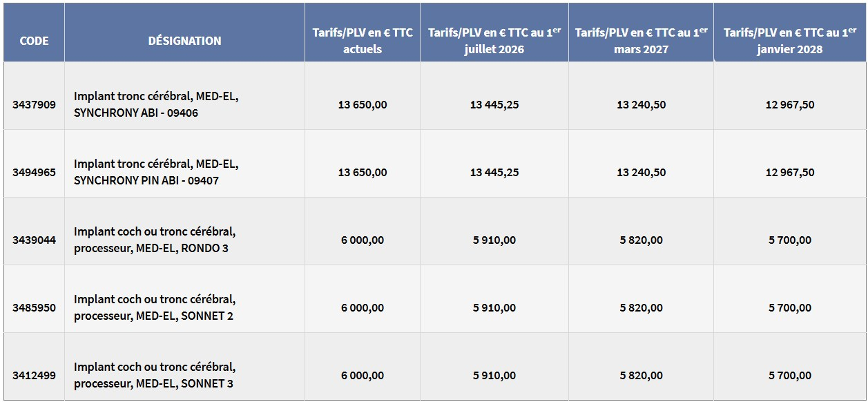Image resolution: width=868 pixels, height=402 pixels.
Task: Click the 1er mars 2027 tariff header
Action: click(x=641, y=41)
